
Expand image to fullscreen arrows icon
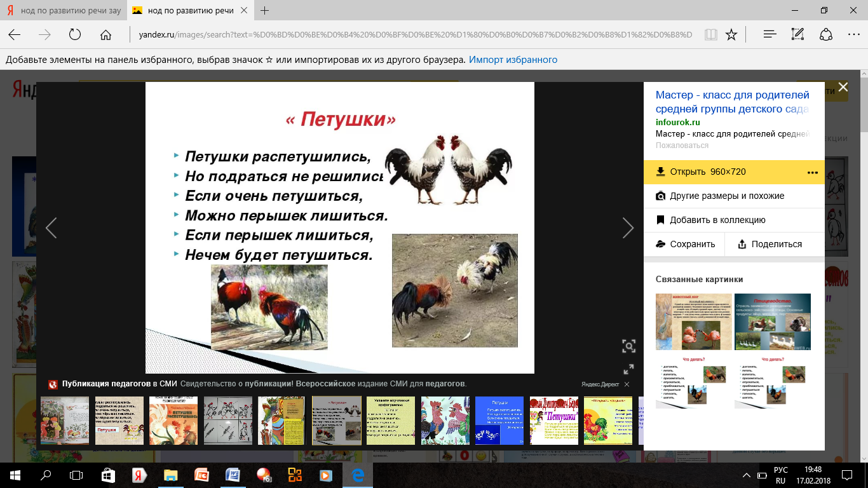click(x=628, y=369)
